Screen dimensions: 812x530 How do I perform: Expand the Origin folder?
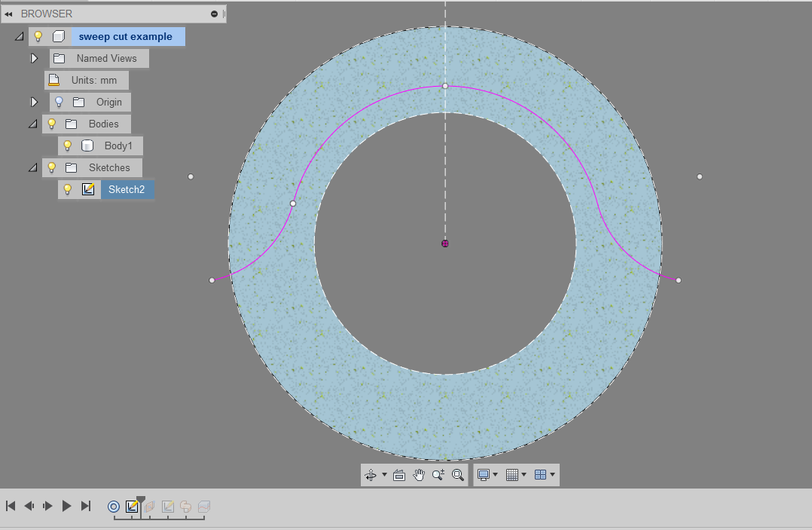point(34,102)
